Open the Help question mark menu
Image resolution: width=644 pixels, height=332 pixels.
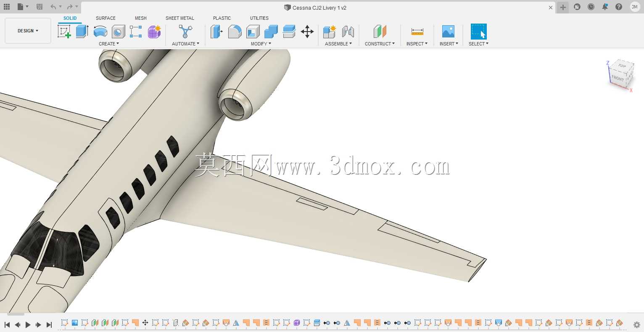tap(619, 7)
